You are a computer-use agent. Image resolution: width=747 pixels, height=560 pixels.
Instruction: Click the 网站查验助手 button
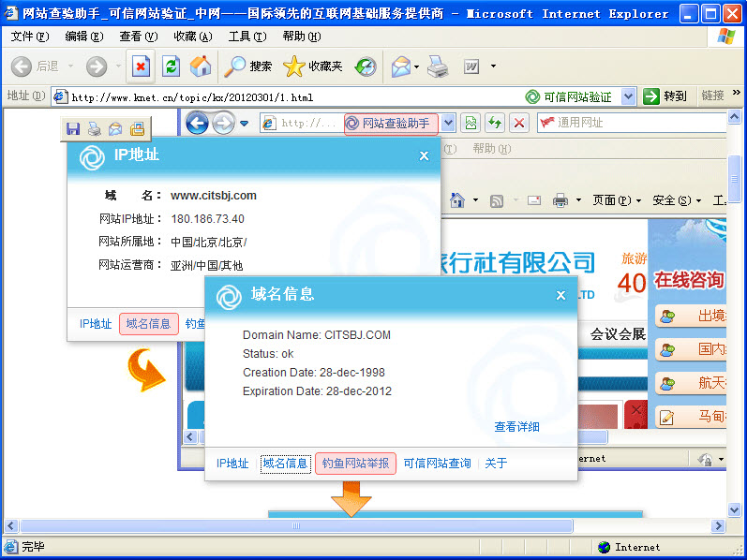coord(391,124)
